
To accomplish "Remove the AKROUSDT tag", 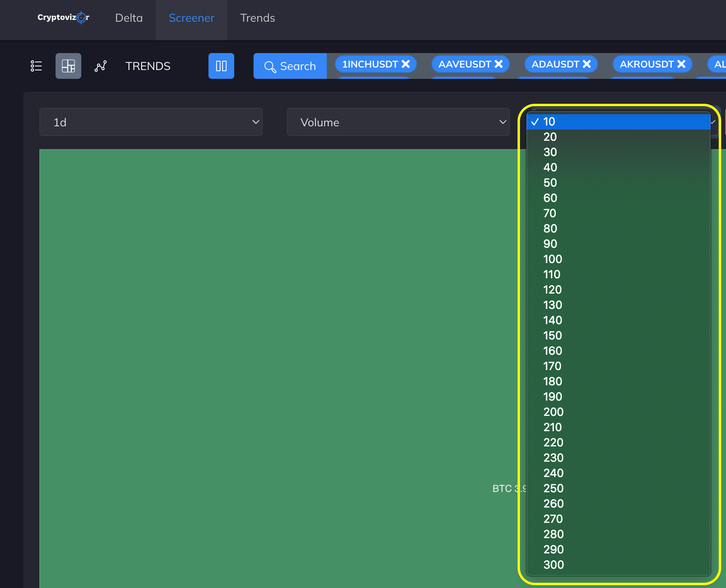I will [x=681, y=64].
